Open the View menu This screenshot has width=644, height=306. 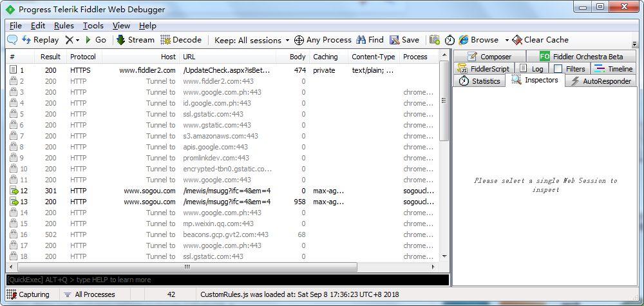[121, 26]
